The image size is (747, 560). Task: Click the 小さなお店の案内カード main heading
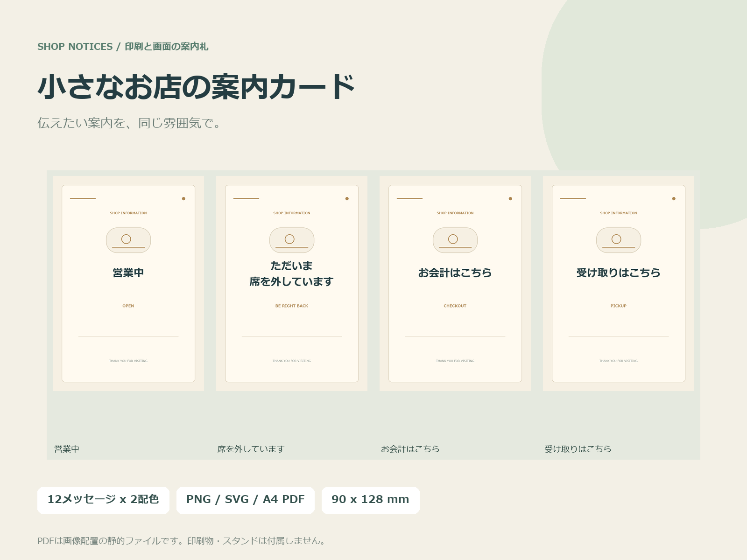tap(197, 87)
